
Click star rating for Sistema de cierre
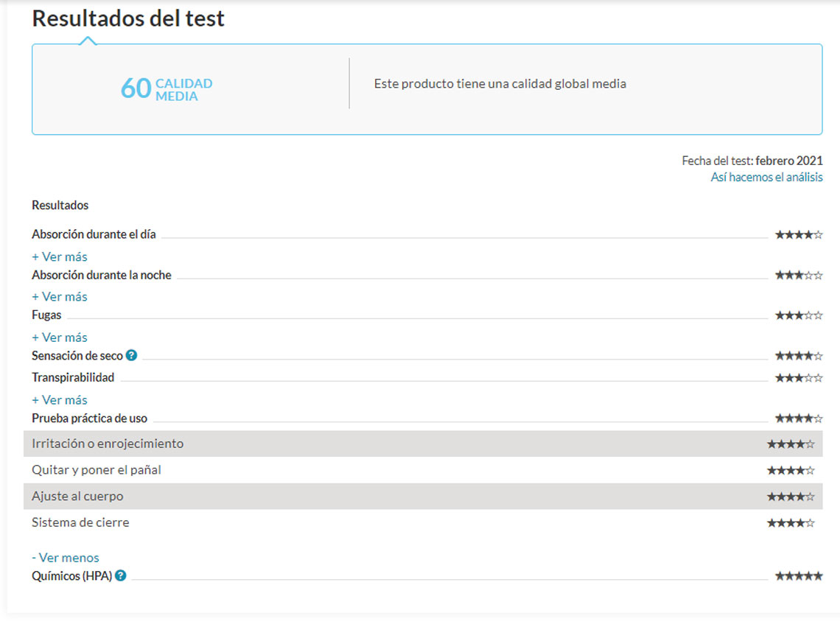[791, 523]
